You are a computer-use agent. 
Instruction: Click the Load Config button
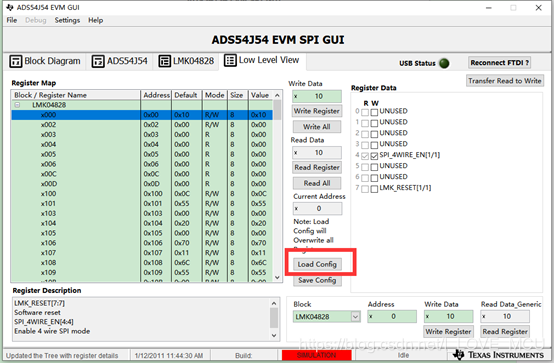click(317, 264)
